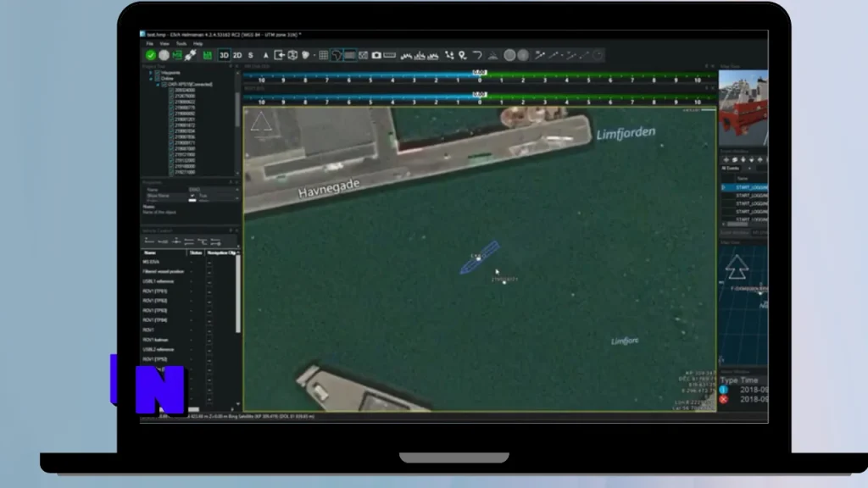Image resolution: width=868 pixels, height=488 pixels.
Task: Toggle the Waypoints checkbox in project tree
Action: point(157,73)
